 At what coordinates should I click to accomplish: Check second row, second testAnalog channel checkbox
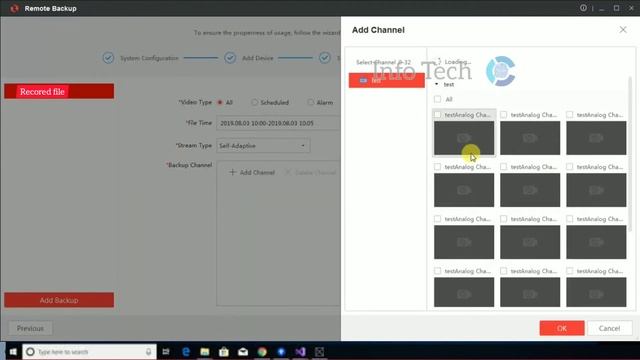[504, 167]
